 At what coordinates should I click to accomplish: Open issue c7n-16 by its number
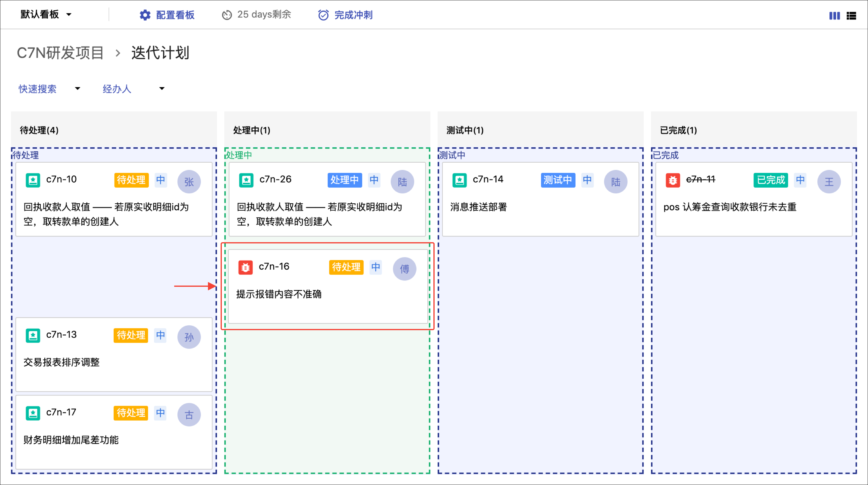(274, 266)
